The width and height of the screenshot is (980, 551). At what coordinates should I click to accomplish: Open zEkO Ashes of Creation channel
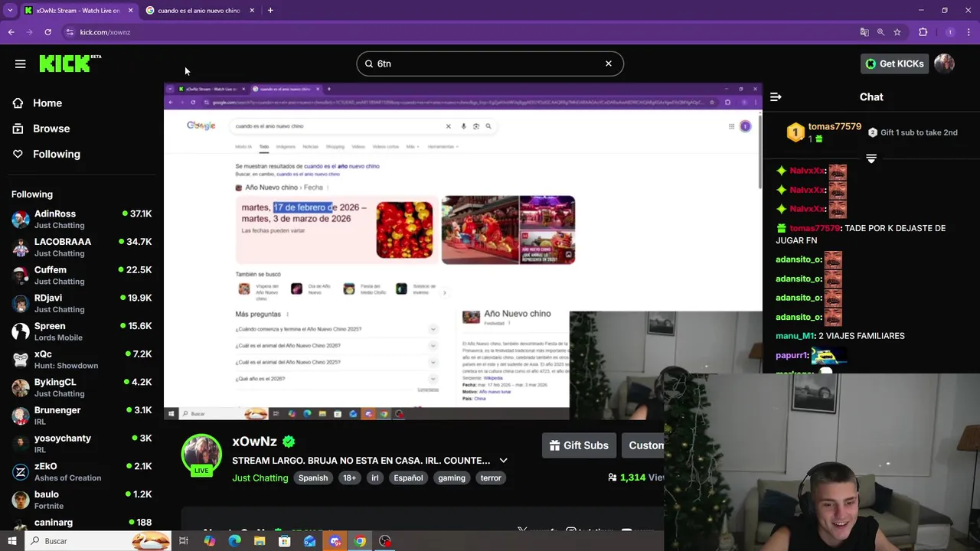pyautogui.click(x=82, y=471)
